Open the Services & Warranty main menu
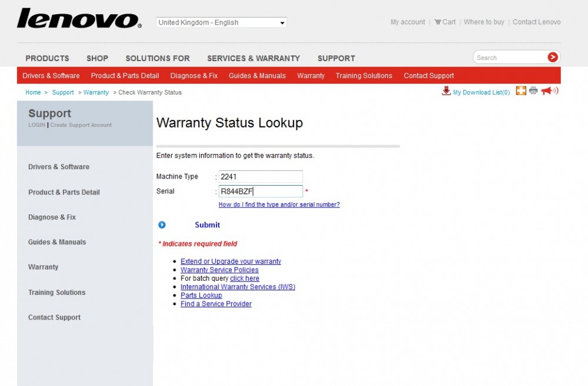 (x=253, y=58)
